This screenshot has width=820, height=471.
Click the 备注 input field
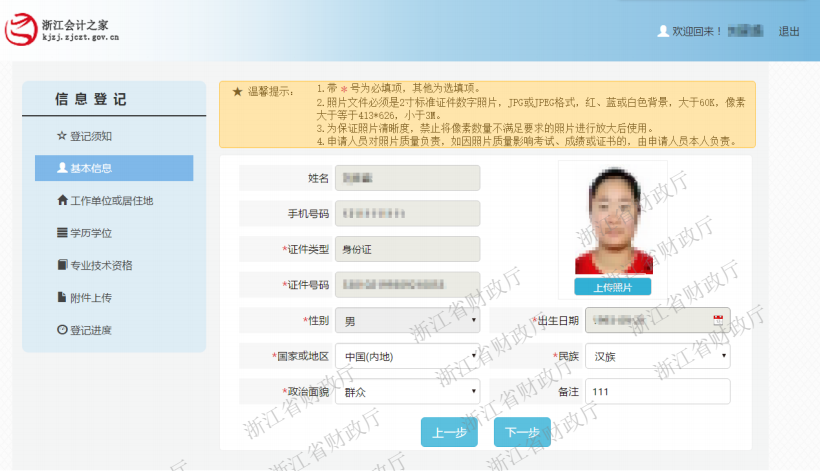pos(657,391)
